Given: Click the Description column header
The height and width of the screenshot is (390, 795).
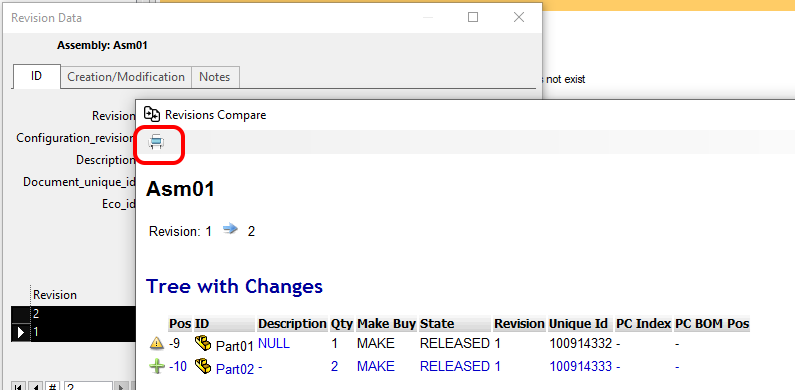Looking at the screenshot, I should click(x=293, y=324).
